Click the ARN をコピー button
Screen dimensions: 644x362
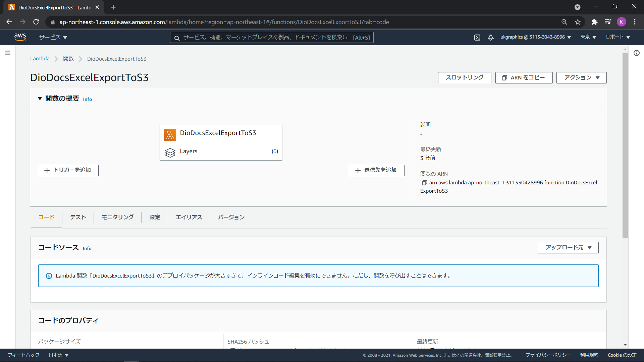pos(524,78)
